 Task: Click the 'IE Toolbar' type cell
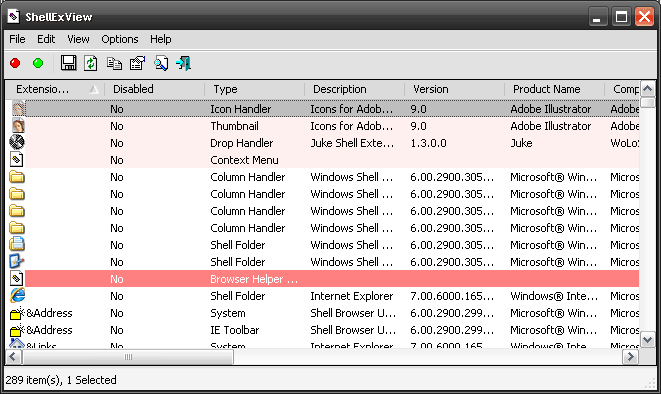[234, 330]
